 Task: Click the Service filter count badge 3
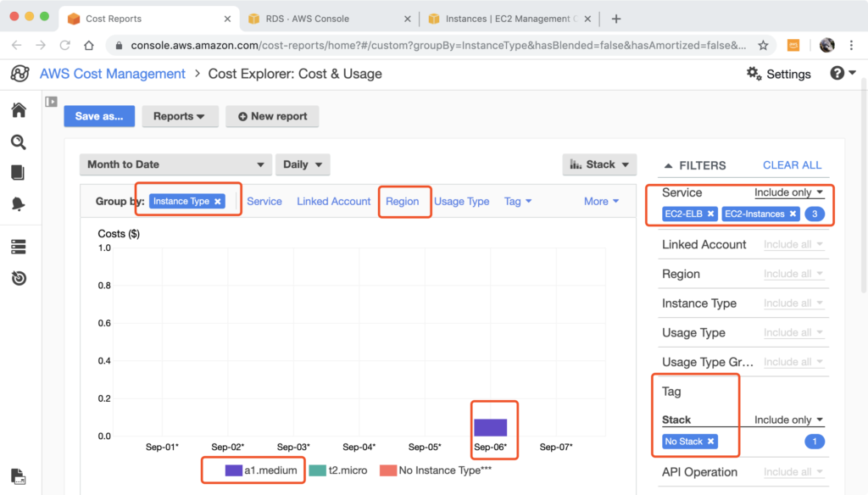815,214
